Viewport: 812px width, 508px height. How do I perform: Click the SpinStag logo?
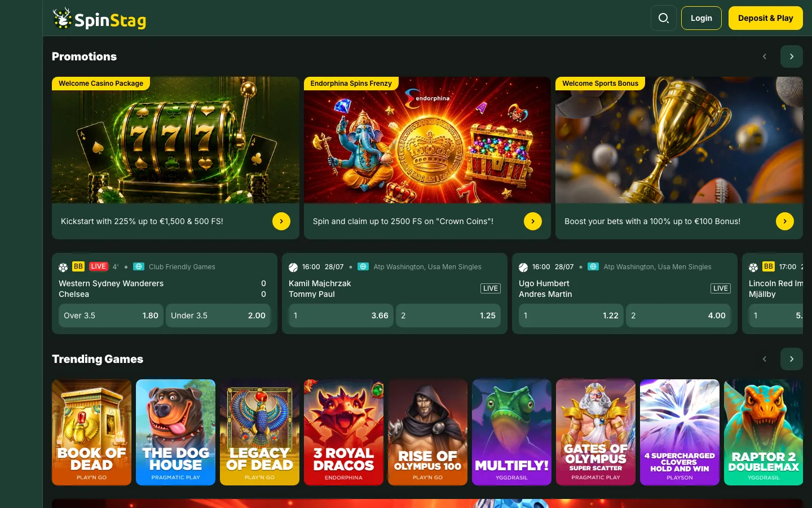click(99, 19)
